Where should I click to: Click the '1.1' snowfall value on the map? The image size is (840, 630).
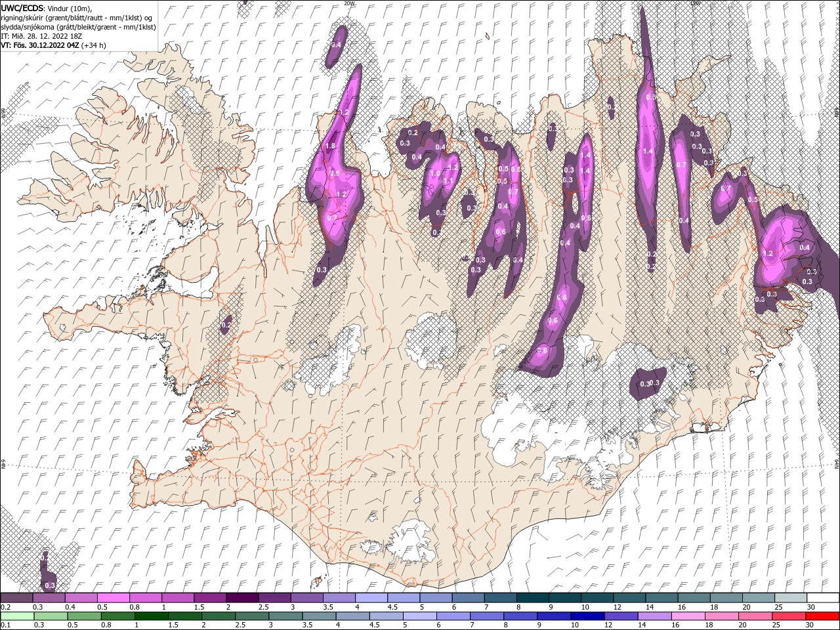(449, 181)
